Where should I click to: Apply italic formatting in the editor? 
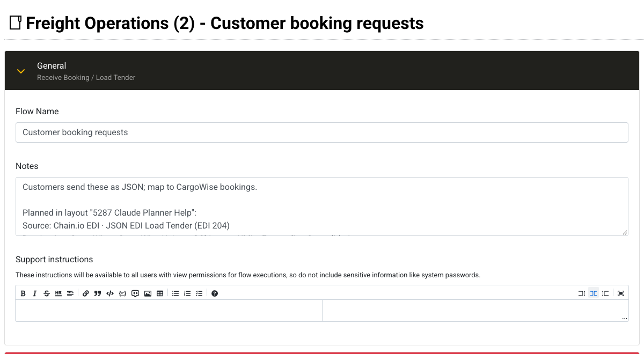pyautogui.click(x=35, y=293)
